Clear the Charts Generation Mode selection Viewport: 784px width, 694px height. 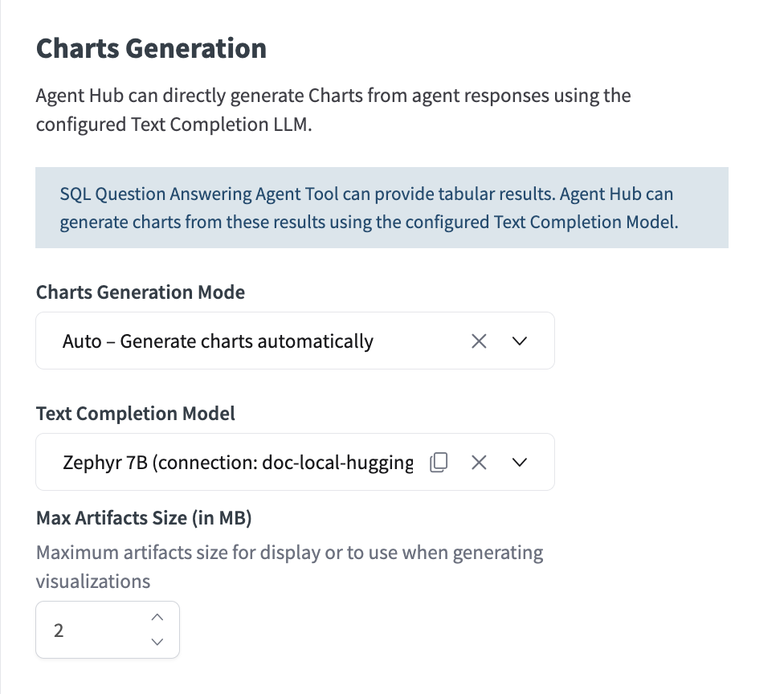(479, 341)
